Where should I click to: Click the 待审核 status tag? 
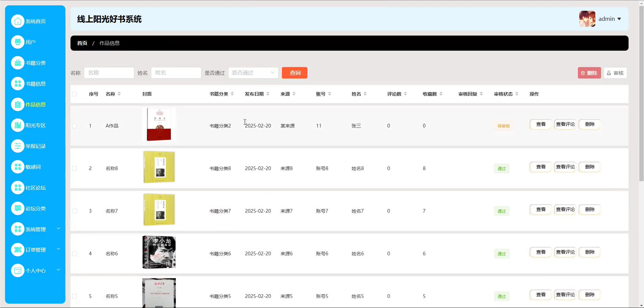click(x=503, y=126)
